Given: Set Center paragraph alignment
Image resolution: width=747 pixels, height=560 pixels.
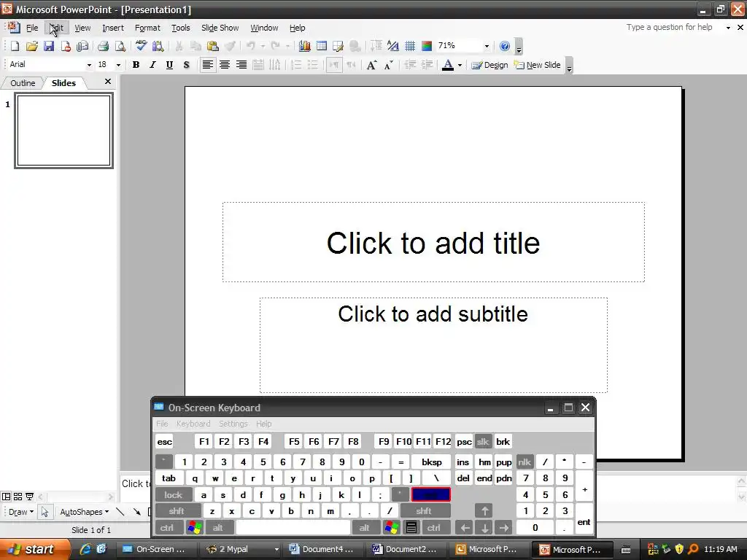Looking at the screenshot, I should [x=225, y=65].
